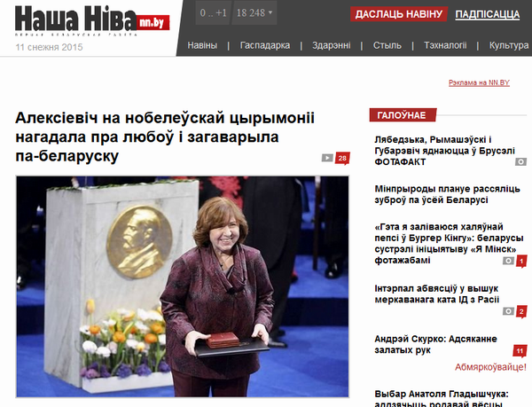This screenshot has height=407, width=532.
Task: Follow the Рэклама на NN.BY link
Action: pyautogui.click(x=480, y=82)
